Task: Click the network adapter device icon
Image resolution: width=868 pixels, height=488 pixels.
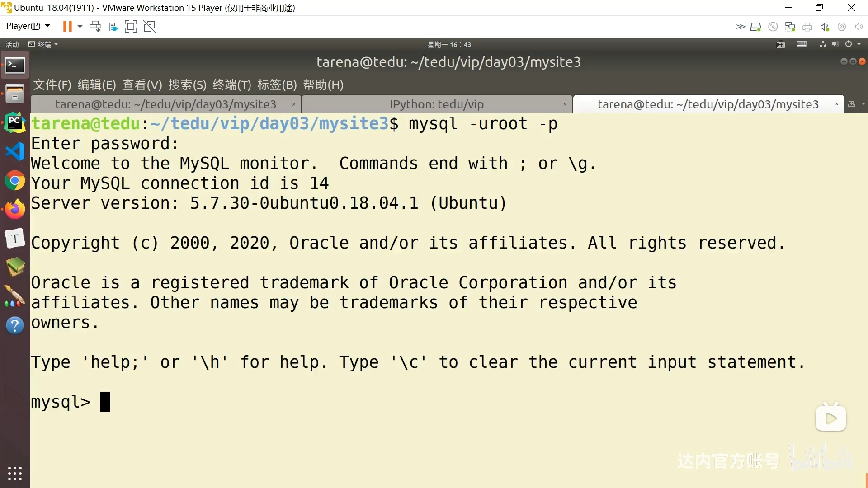Action: coord(790,27)
